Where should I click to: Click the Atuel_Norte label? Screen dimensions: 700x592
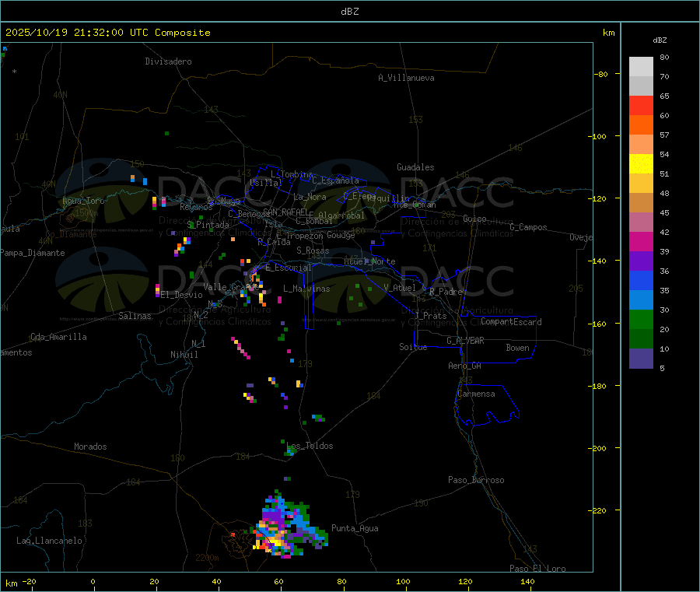pyautogui.click(x=369, y=261)
